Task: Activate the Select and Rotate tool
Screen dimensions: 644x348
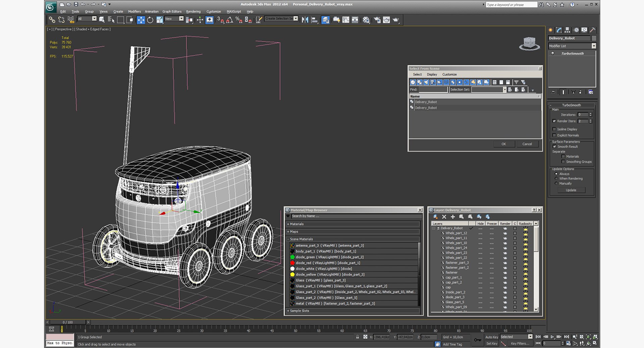Action: coord(150,20)
